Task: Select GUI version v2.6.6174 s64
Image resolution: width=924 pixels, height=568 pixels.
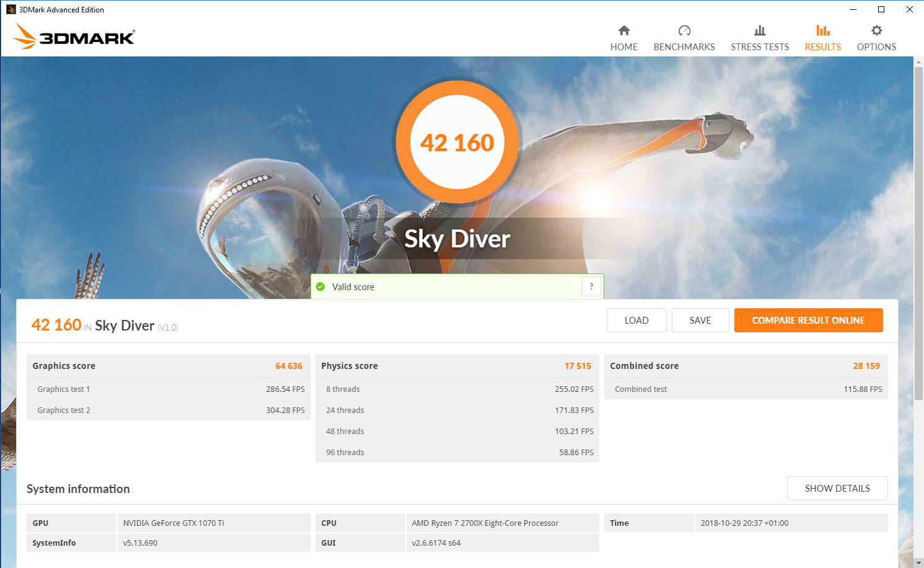Action: click(436, 543)
